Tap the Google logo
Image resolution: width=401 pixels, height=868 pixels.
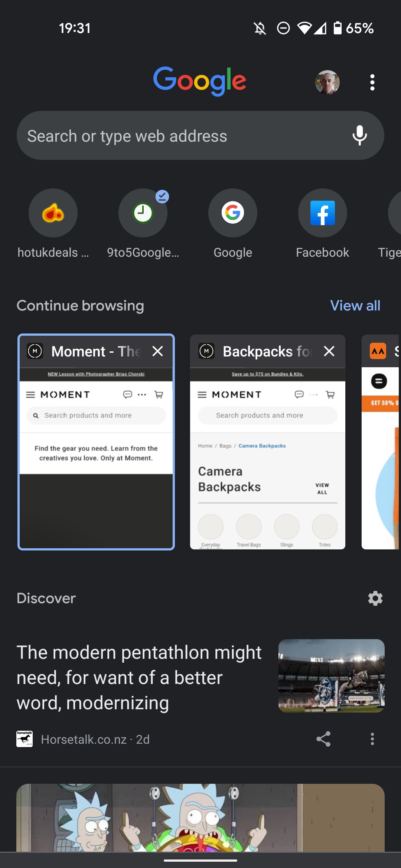coord(200,81)
